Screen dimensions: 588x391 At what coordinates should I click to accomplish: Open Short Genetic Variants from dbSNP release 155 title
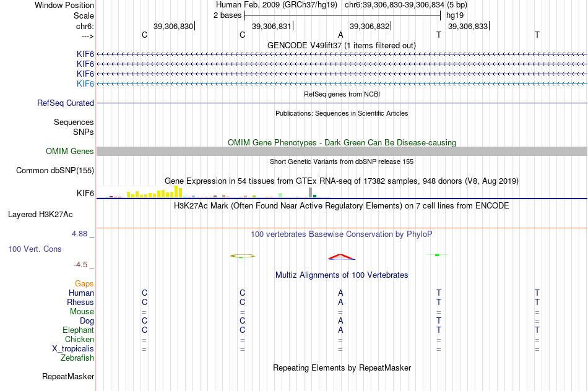pyautogui.click(x=342, y=161)
